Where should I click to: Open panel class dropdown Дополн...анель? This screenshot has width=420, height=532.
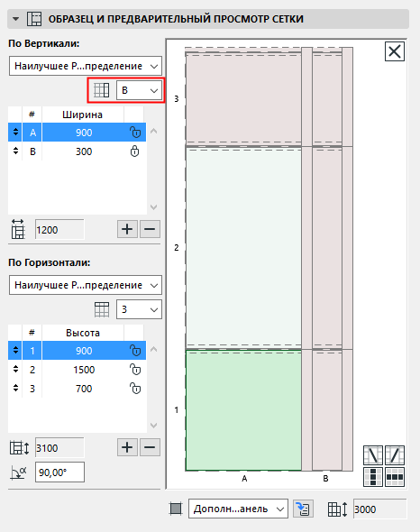(238, 509)
